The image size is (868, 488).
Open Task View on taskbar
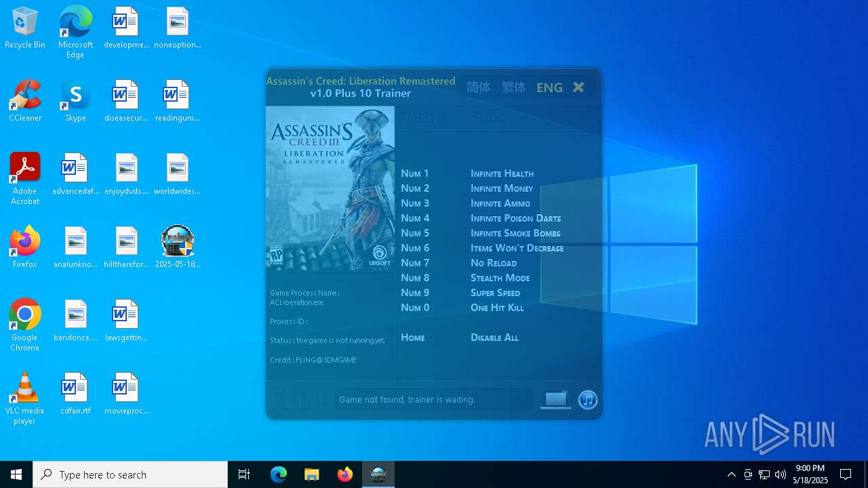244,474
